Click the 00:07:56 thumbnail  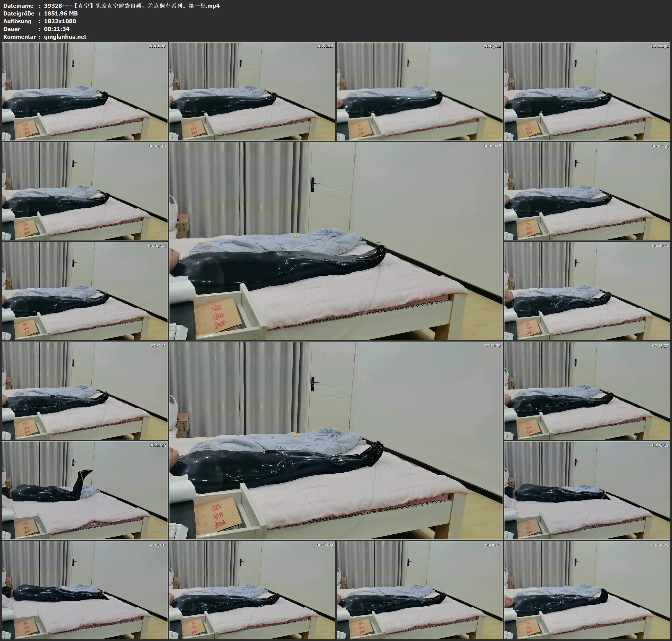587,191
